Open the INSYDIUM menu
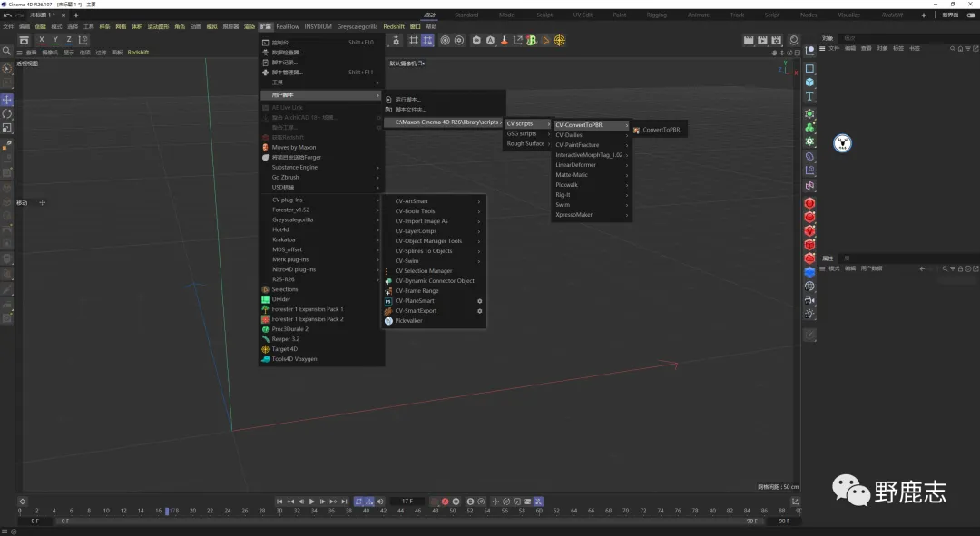This screenshot has height=536, width=980. tap(318, 27)
